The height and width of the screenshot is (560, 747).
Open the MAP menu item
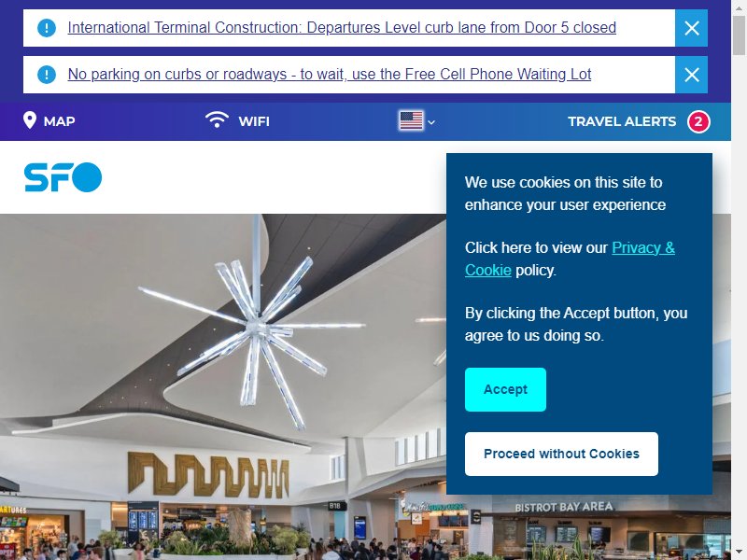pyautogui.click(x=49, y=121)
